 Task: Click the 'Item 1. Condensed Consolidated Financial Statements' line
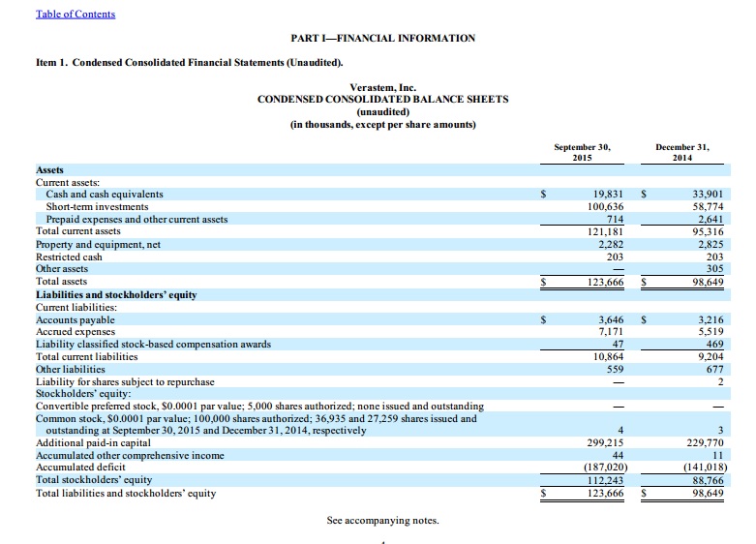pos(190,63)
